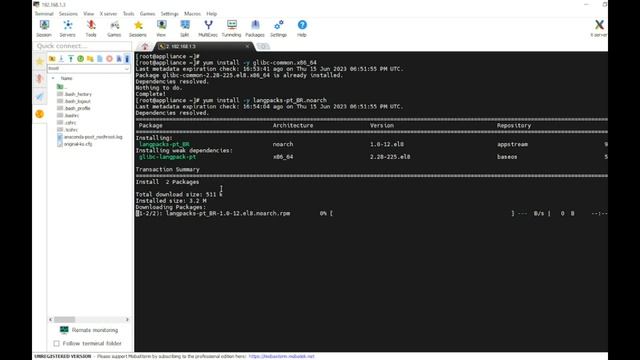The height and width of the screenshot is (360, 640).
Task: Open the Games toolbar icon
Action: tap(114, 29)
